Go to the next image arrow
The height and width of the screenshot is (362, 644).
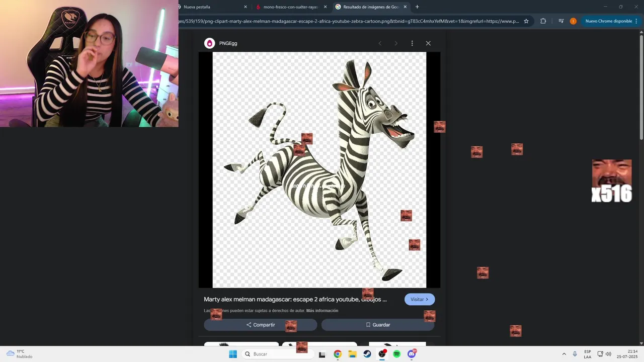point(396,43)
